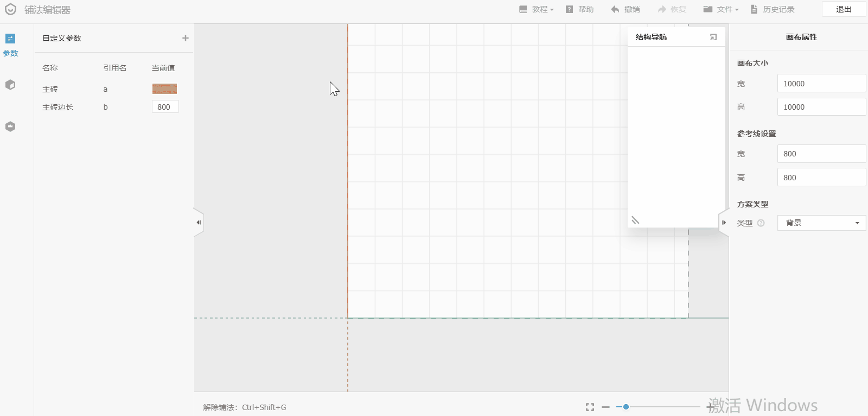Click the resize handle of 结构导航 panel

point(635,220)
